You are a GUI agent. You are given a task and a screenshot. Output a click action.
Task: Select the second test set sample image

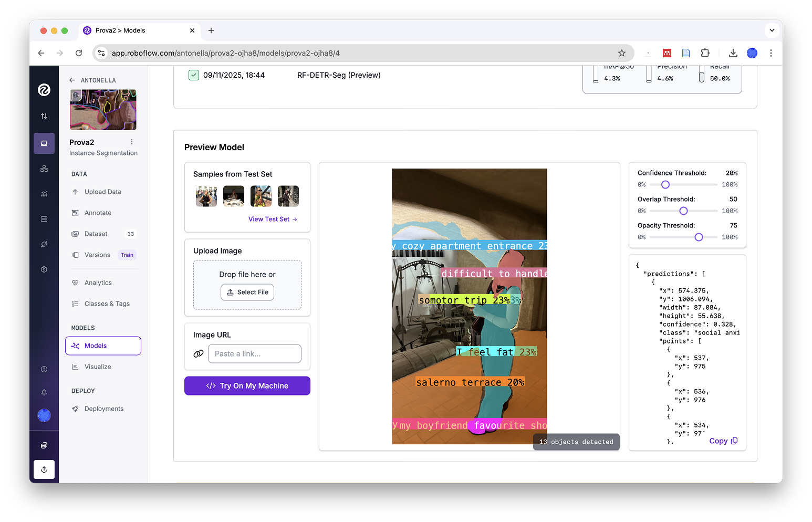click(x=234, y=196)
